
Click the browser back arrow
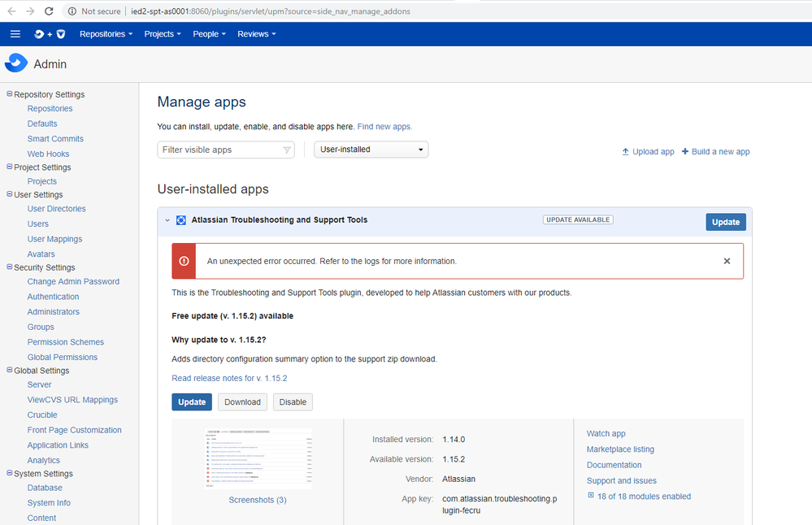[x=11, y=11]
